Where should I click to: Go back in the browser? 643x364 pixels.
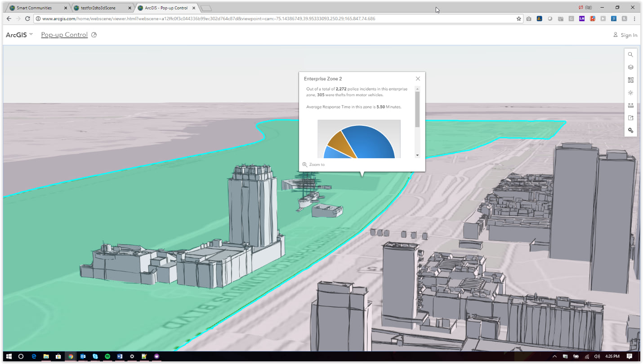[9, 18]
